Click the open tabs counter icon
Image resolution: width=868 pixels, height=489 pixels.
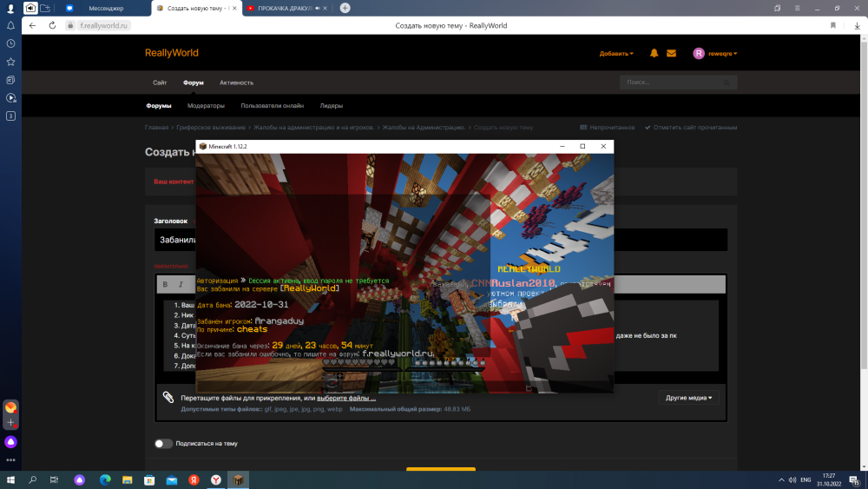pos(10,116)
